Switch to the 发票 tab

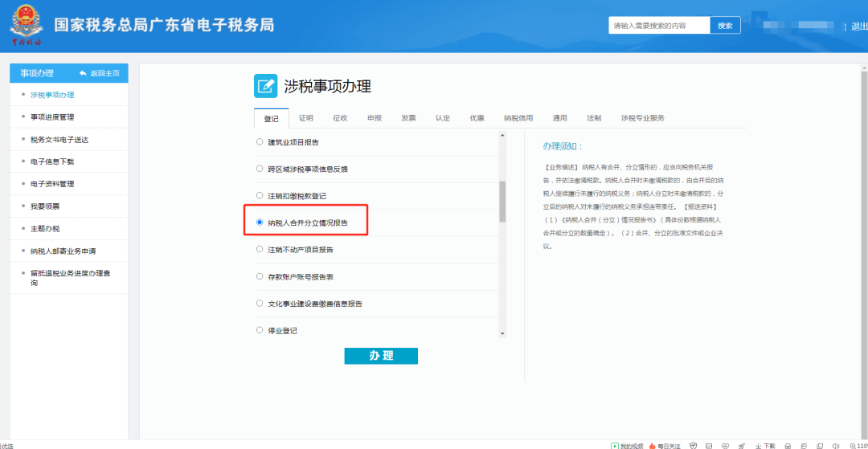click(408, 118)
